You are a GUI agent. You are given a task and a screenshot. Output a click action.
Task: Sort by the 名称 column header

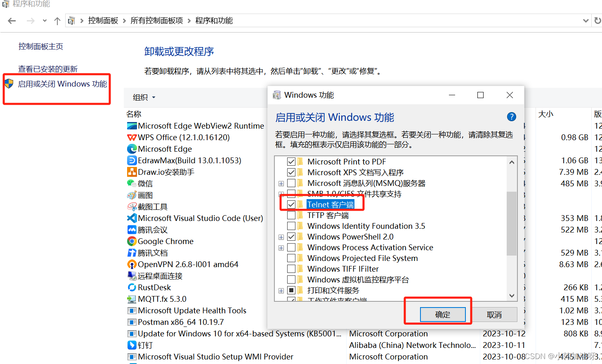pyautogui.click(x=134, y=114)
